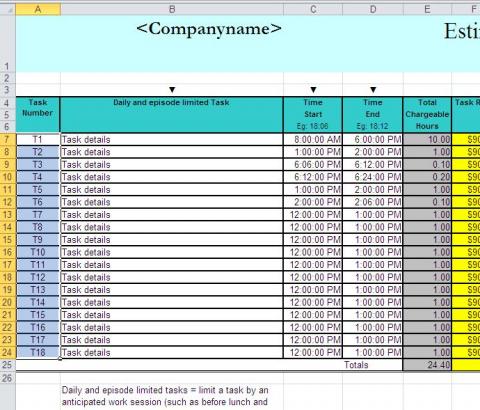The image size is (480, 410).
Task: Select column C header
Action: pos(313,9)
